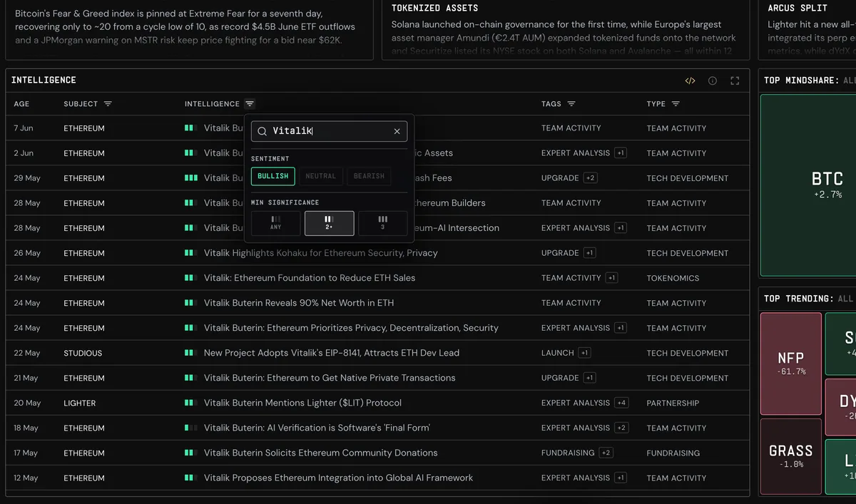
Task: Click significance bars on 7 Jun row
Action: point(191,128)
